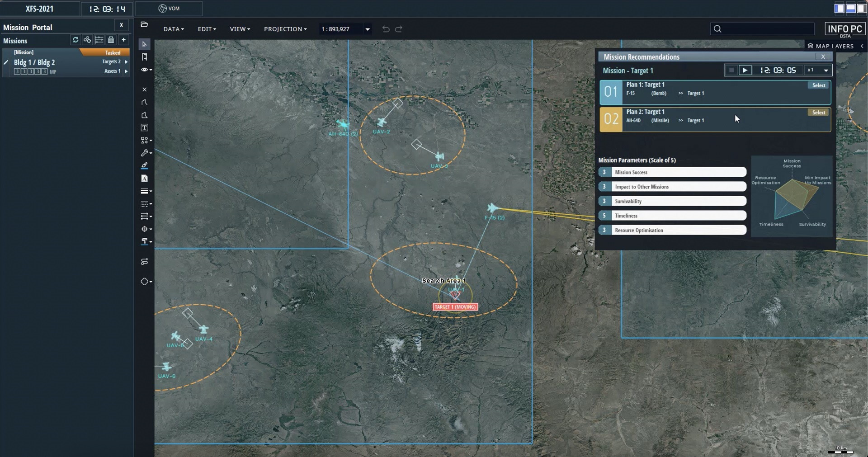Refresh the Missions list
This screenshot has width=868, height=457.
point(75,40)
